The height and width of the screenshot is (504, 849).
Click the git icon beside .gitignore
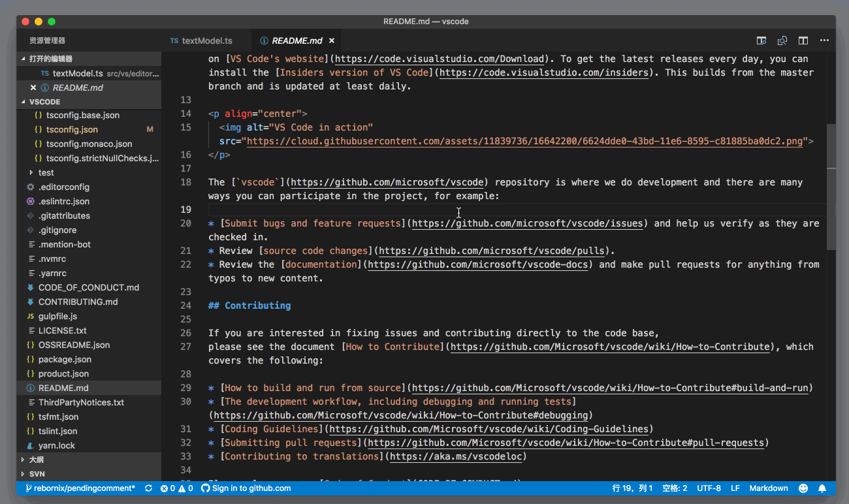[31, 230]
